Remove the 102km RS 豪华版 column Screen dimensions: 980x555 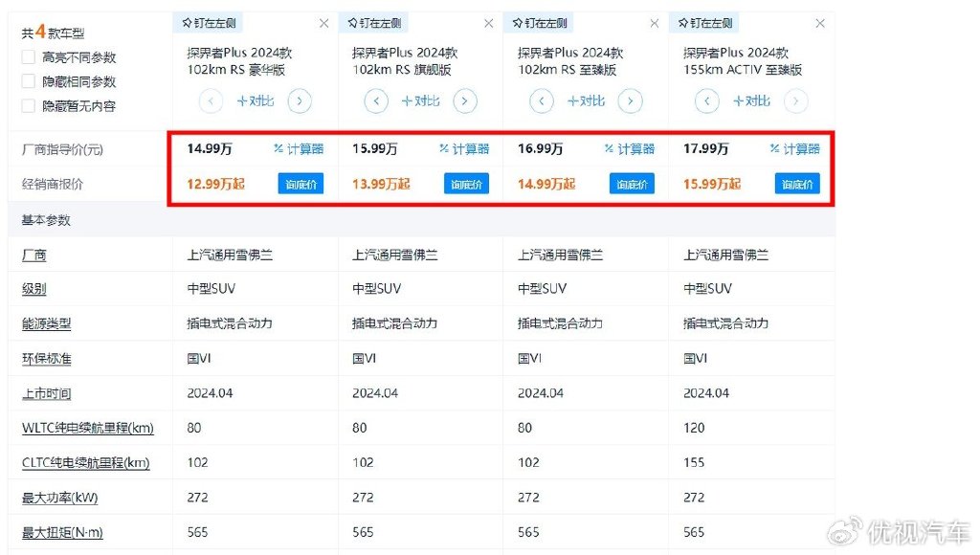323,24
